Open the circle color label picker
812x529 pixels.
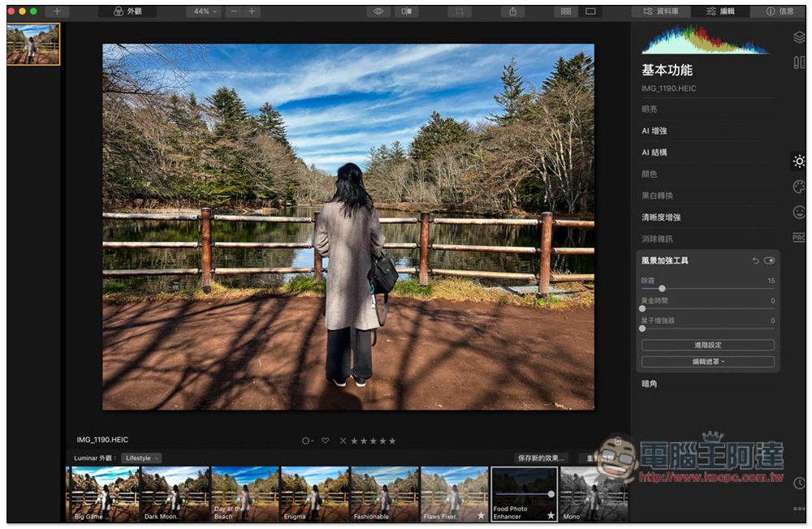(307, 441)
